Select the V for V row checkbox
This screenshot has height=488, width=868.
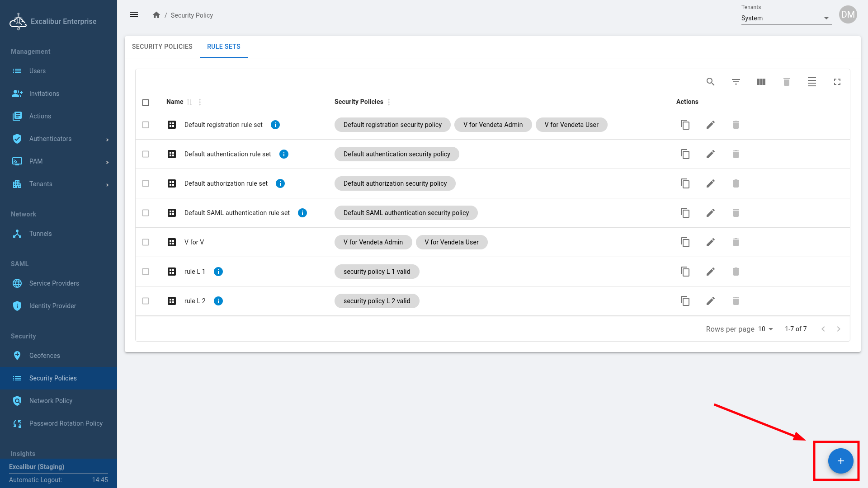[146, 242]
